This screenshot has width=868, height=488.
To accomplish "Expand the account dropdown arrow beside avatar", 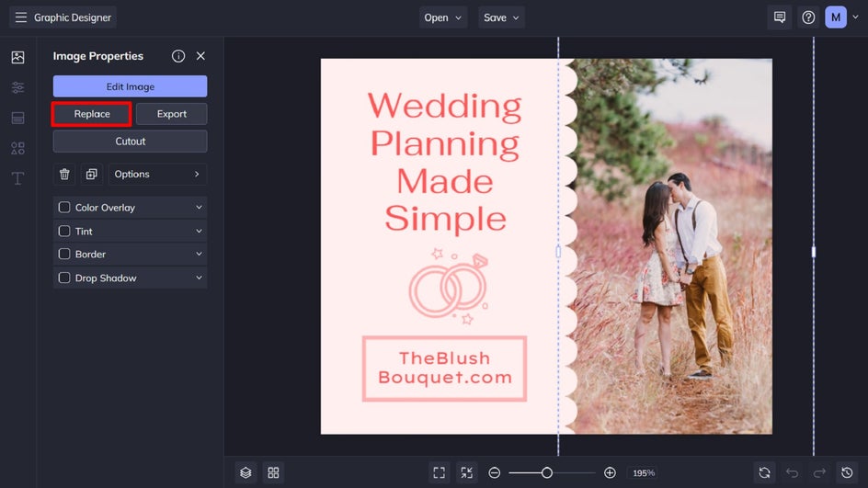I will 855,17.
